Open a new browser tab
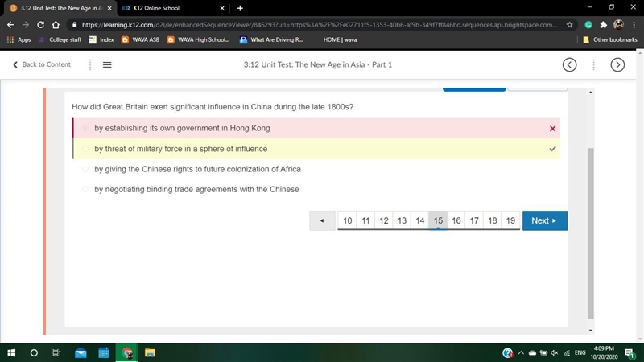 pyautogui.click(x=240, y=8)
